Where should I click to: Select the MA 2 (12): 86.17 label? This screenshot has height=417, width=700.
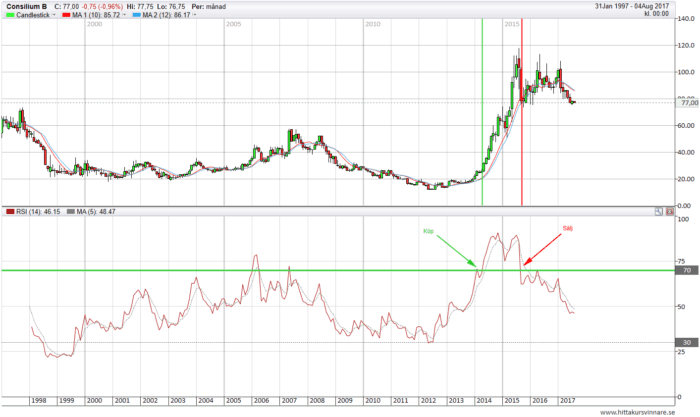click(x=167, y=15)
